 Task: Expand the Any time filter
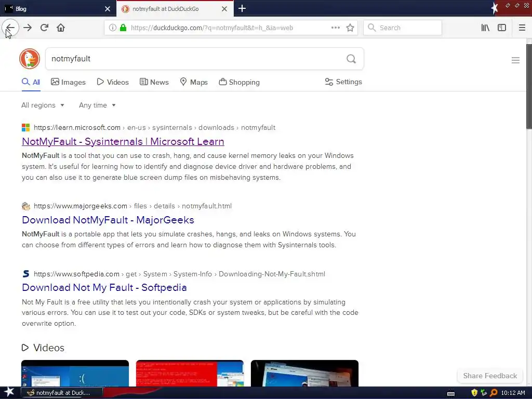[97, 105]
